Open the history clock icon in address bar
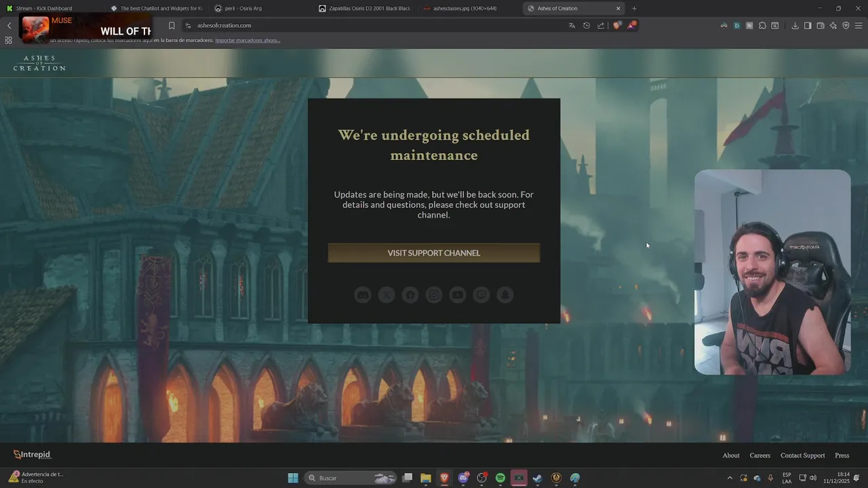868x488 pixels. (587, 26)
